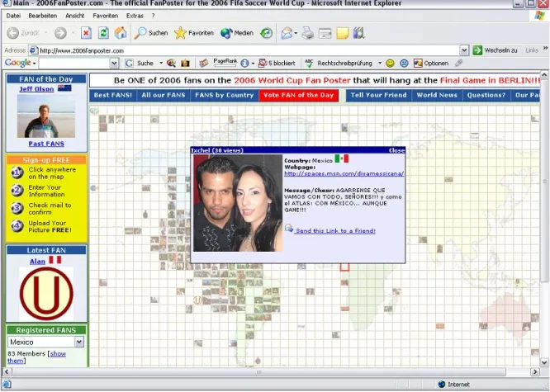Open the Extras menu
The height and width of the screenshot is (392, 550).
click(x=135, y=16)
